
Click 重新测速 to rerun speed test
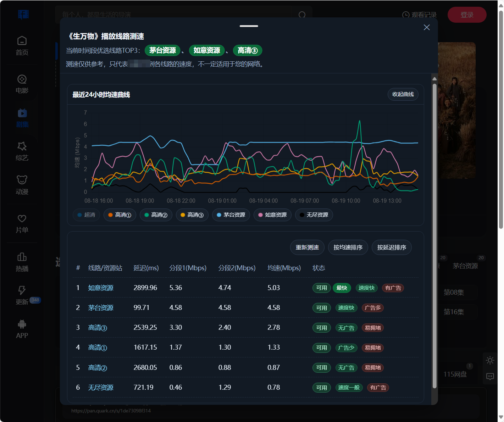click(x=307, y=248)
